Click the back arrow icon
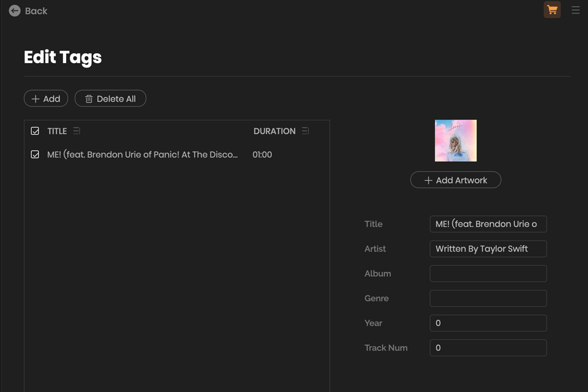Viewport: 588px width, 392px height. tap(15, 11)
